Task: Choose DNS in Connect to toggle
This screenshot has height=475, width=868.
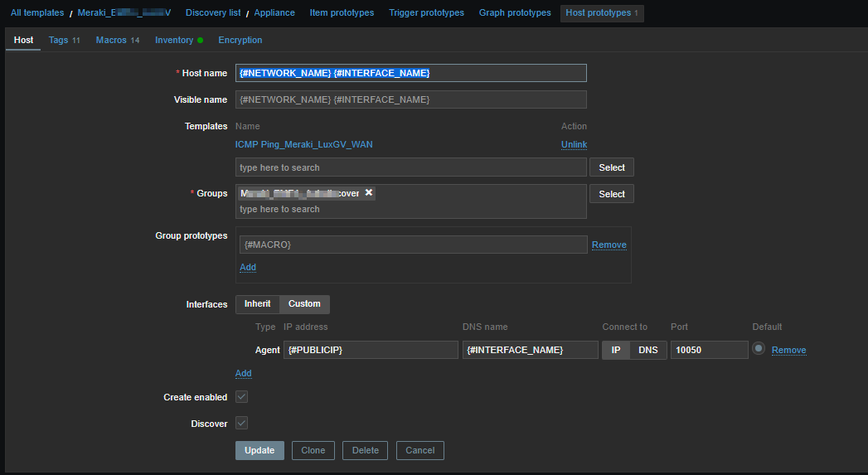Action: point(647,350)
